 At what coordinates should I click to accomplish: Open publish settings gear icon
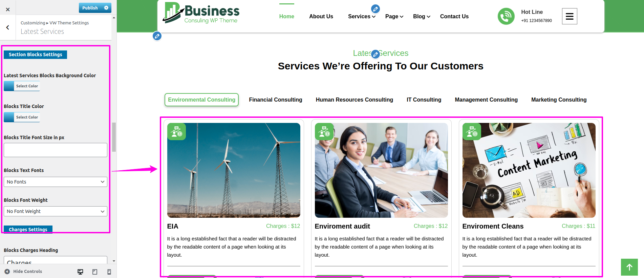(106, 8)
